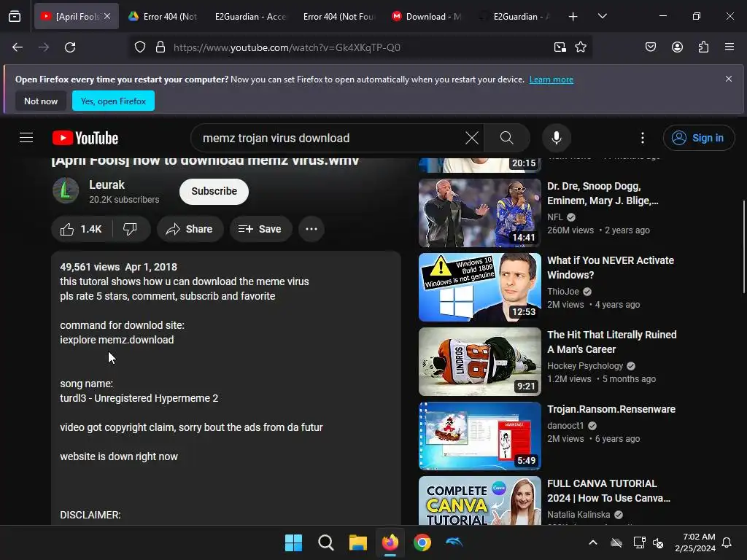Open the Lindros hockey video thumbnail
747x560 pixels.
pos(480,362)
